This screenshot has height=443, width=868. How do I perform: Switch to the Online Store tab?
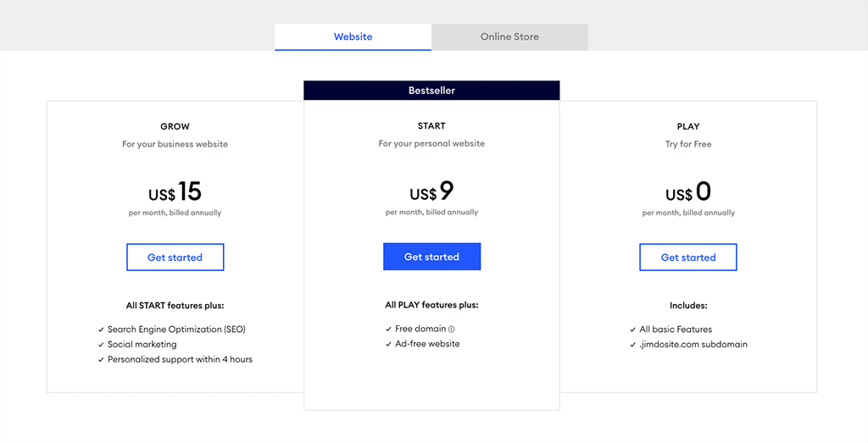click(509, 37)
